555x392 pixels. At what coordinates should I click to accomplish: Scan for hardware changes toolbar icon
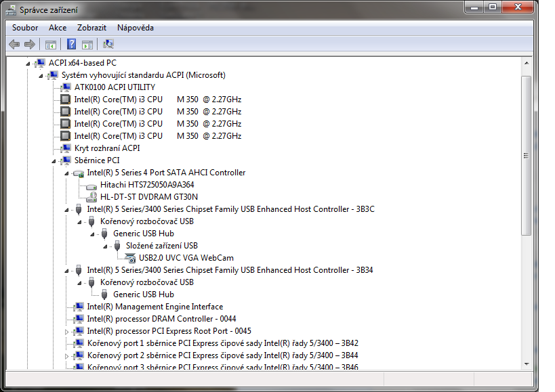click(x=108, y=44)
